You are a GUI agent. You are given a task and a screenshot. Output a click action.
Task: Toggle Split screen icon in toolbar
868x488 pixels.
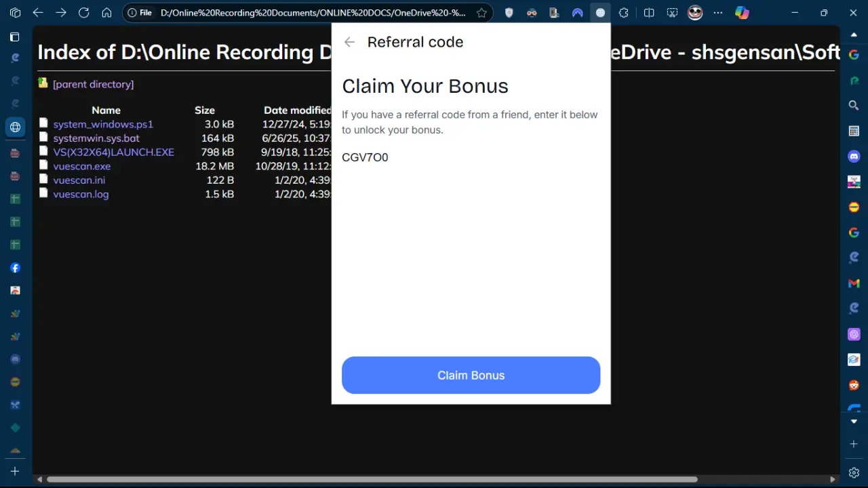point(649,13)
